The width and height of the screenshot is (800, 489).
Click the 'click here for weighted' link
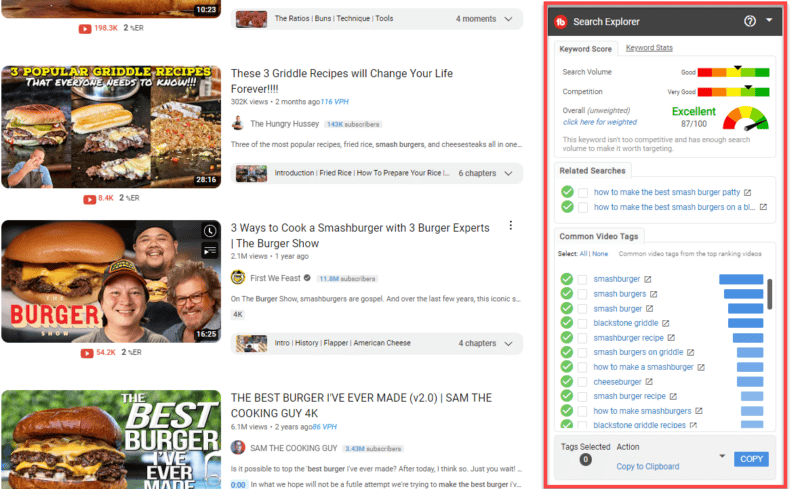pos(598,122)
